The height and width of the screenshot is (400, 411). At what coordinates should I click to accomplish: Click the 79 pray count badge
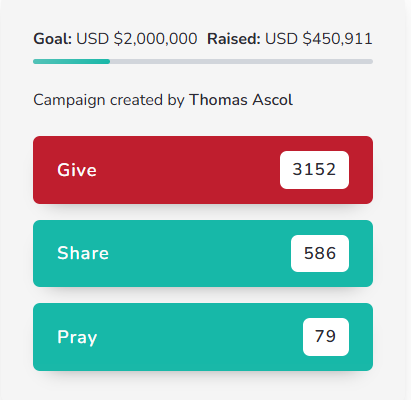[326, 337]
